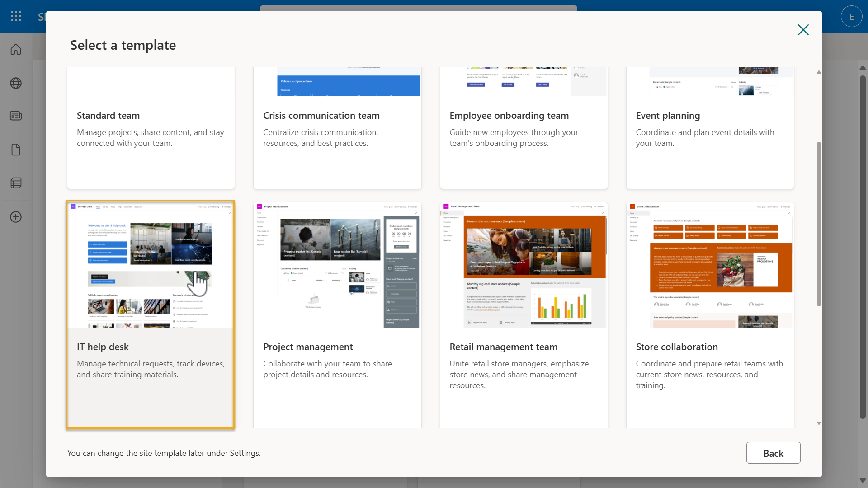Go to Home in the left sidebar
The width and height of the screenshot is (868, 488).
[x=15, y=50]
